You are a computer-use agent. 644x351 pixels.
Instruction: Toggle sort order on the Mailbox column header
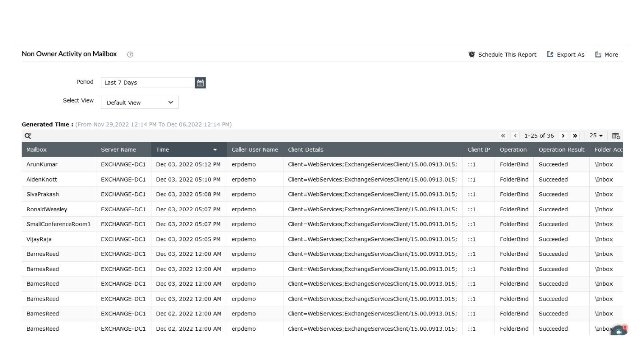pos(37,149)
